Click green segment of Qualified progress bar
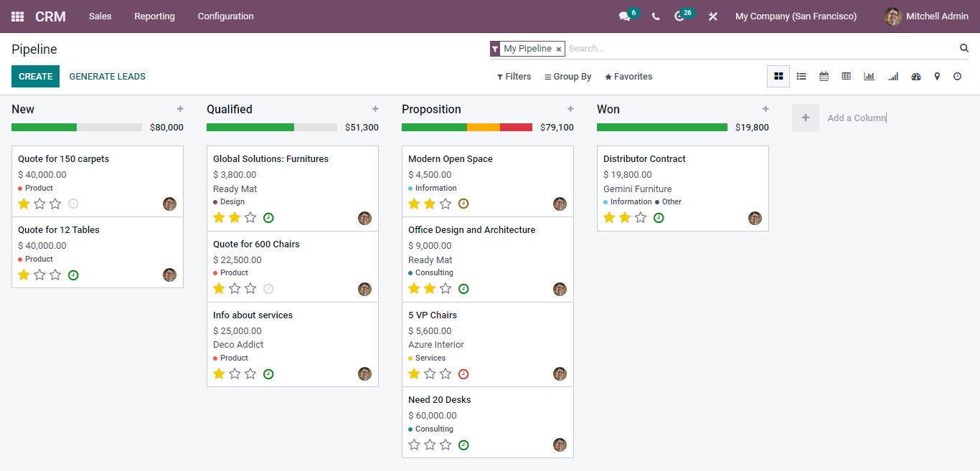 250,128
